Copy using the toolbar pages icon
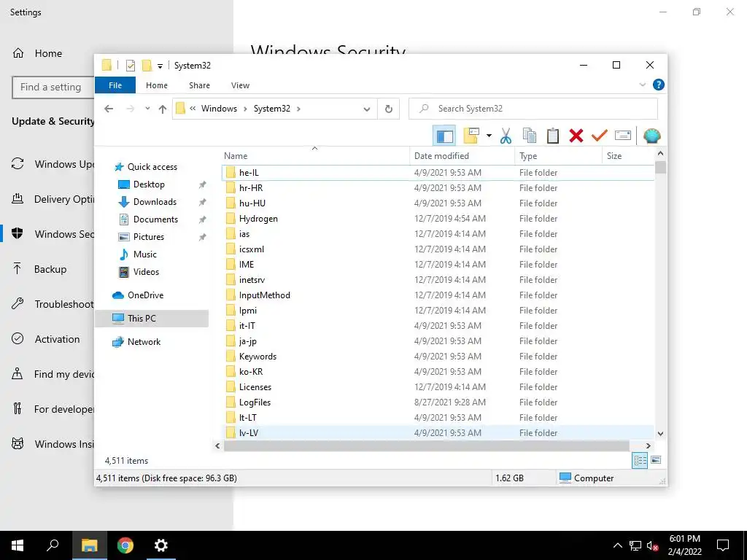 point(530,136)
